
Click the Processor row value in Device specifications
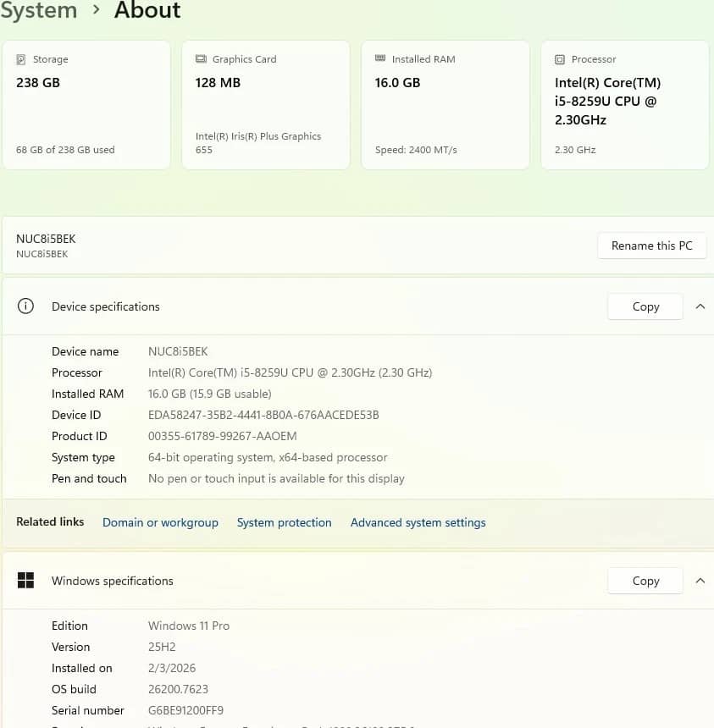tap(290, 372)
